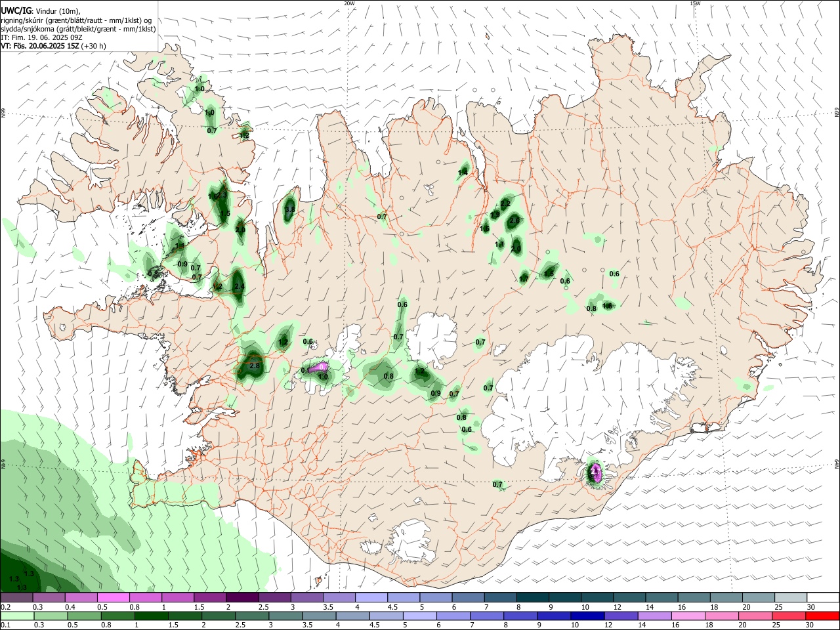This screenshot has height=630, width=840.
Task: Click the darkest purple 2 swatch in upper legend
Action: click(x=241, y=598)
